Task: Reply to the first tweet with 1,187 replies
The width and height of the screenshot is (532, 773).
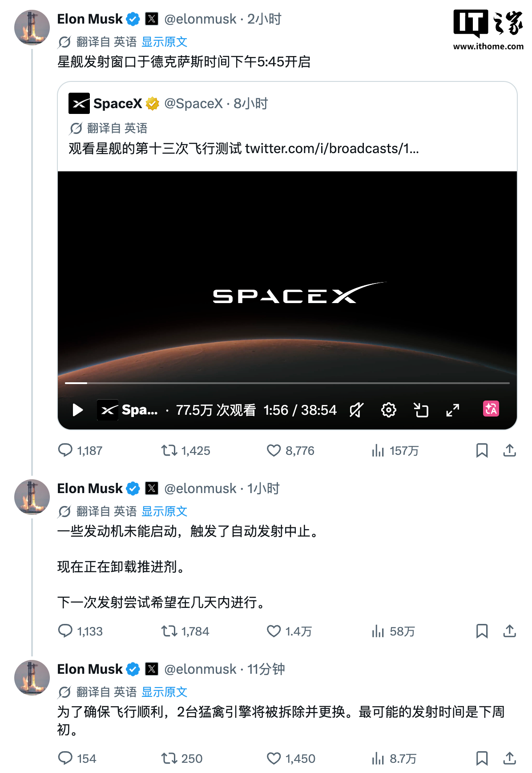Action: point(80,451)
